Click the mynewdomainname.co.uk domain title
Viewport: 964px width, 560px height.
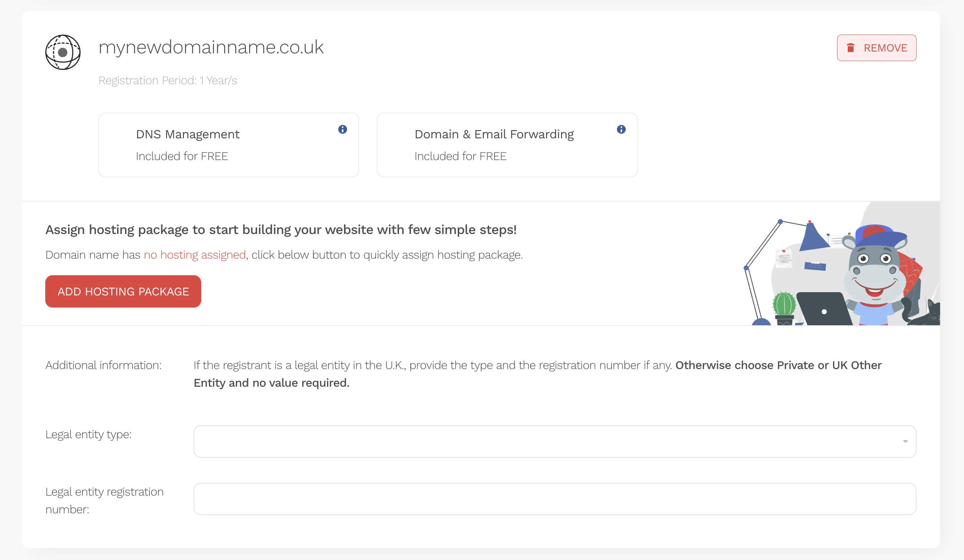pyautogui.click(x=211, y=47)
